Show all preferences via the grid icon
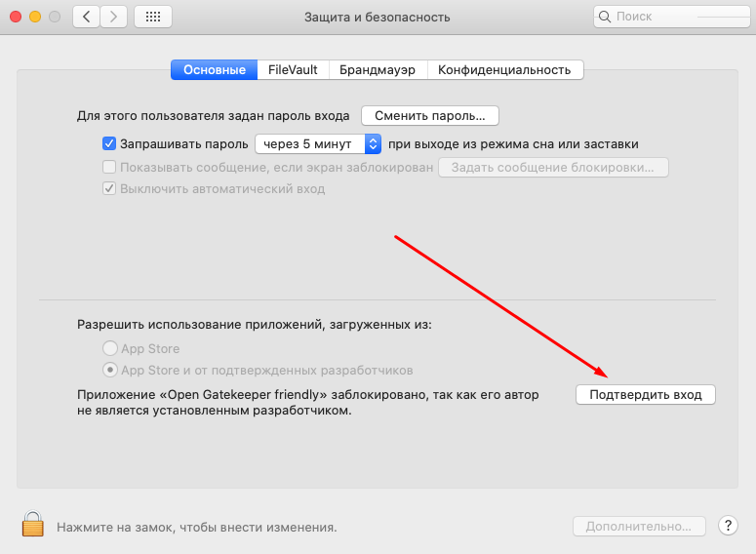 click(x=152, y=17)
